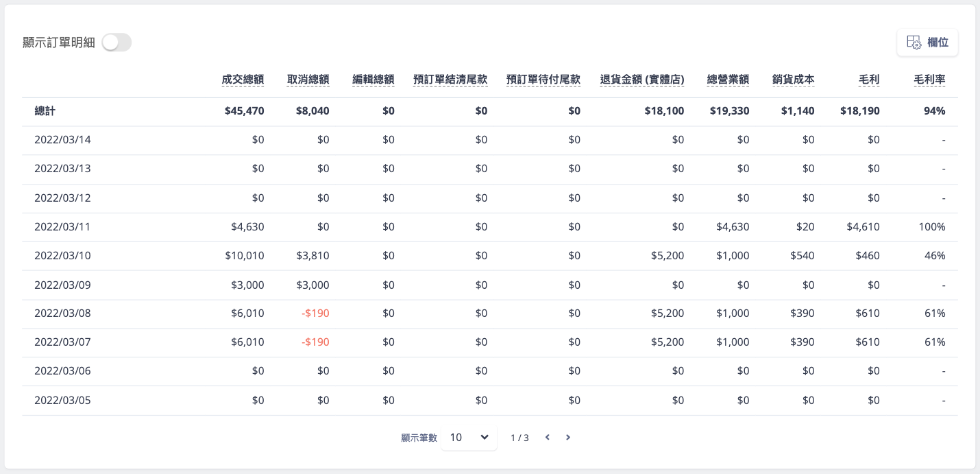Click the $20 銷貨成本 cell
The width and height of the screenshot is (980, 474).
point(805,227)
